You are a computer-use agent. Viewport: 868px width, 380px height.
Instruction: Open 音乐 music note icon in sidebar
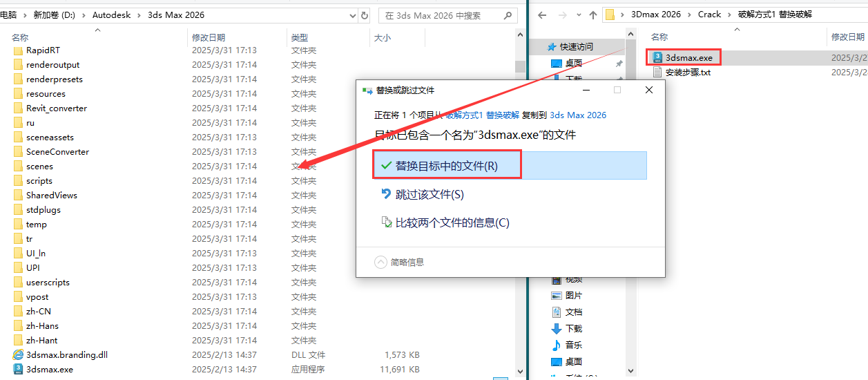[557, 345]
